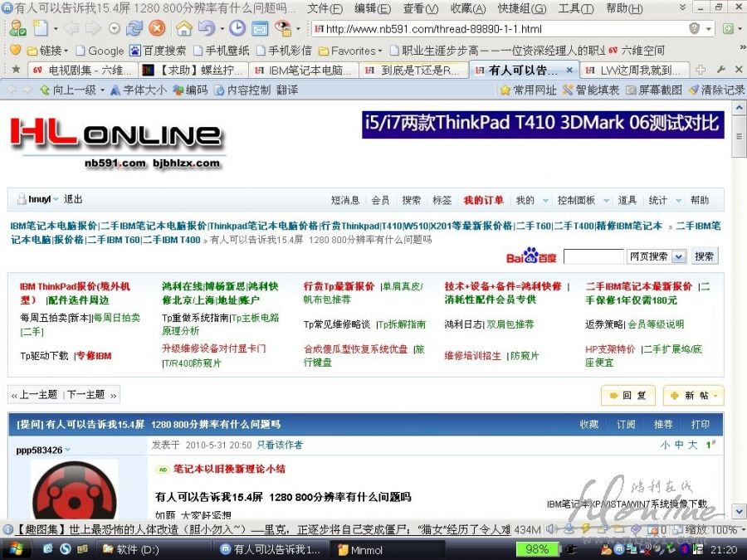Screen dimensions: 747x560
Task: Click the Baidu 搜索 search button
Action: 704,256
